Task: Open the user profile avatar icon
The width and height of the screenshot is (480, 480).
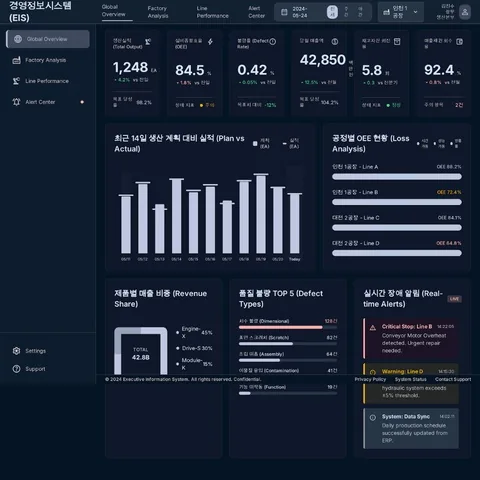Action: (x=465, y=12)
